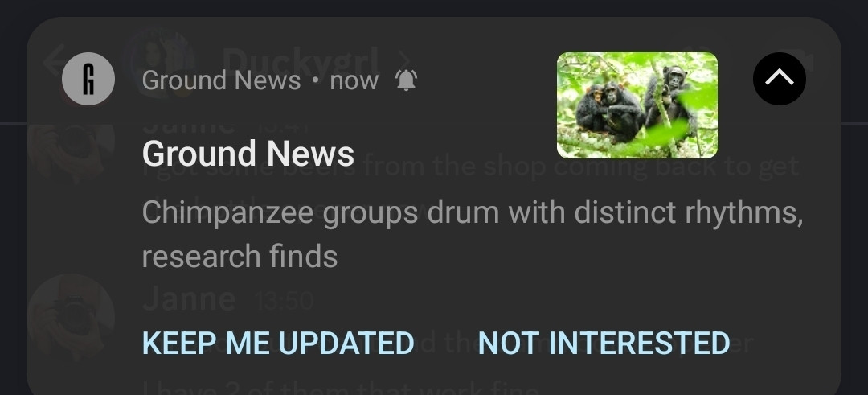Open the chimpanzee photo thumbnail
This screenshot has height=395, width=868.
coord(637,105)
